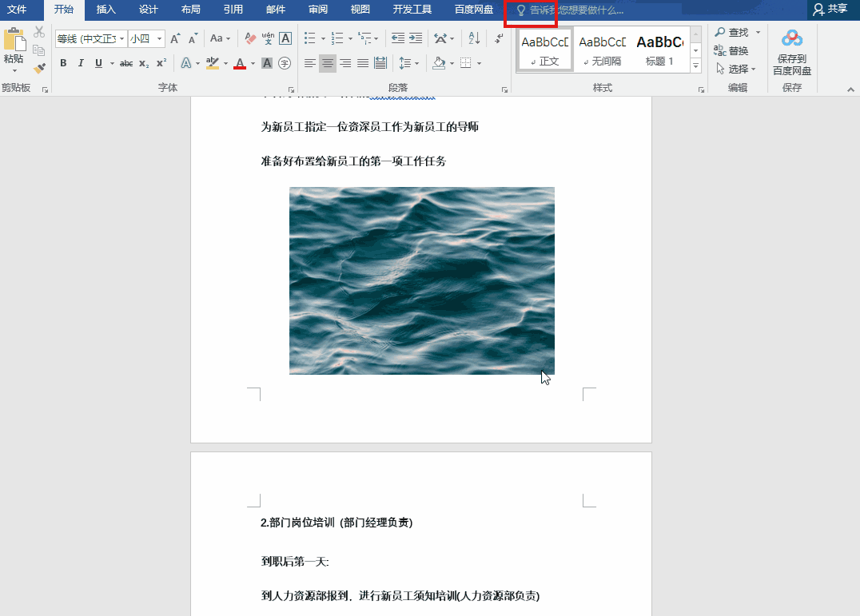The image size is (860, 616).
Task: Switch to the 审阅 tab
Action: [318, 10]
